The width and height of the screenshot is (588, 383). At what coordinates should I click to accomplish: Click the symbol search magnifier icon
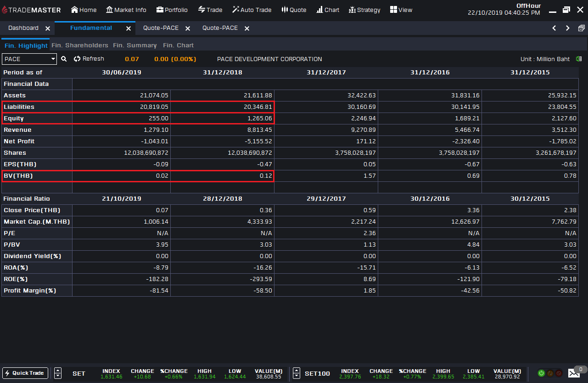pos(64,59)
